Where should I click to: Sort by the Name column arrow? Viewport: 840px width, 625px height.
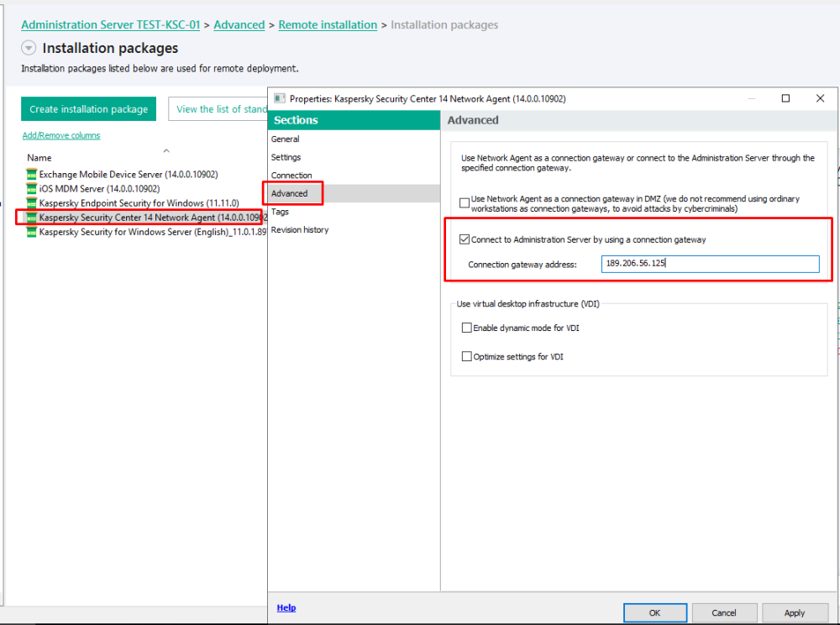pos(166,151)
